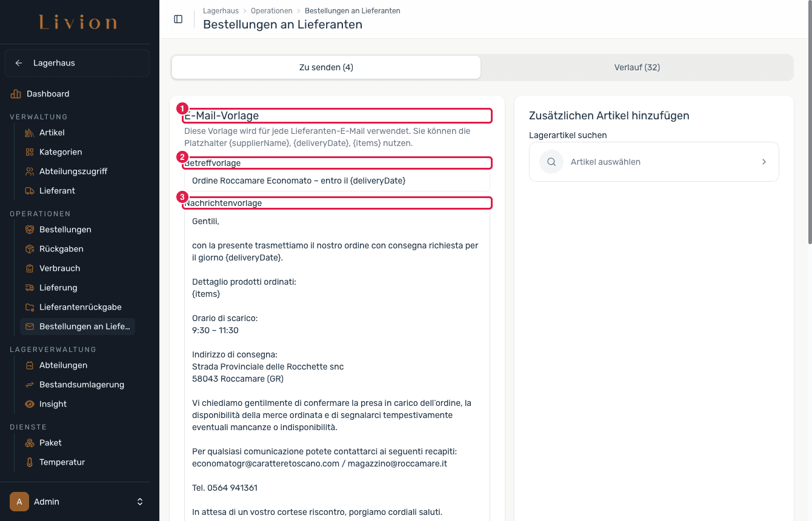The height and width of the screenshot is (521, 812).
Task: Open Abteilungszugriff menu item
Action: (73, 171)
